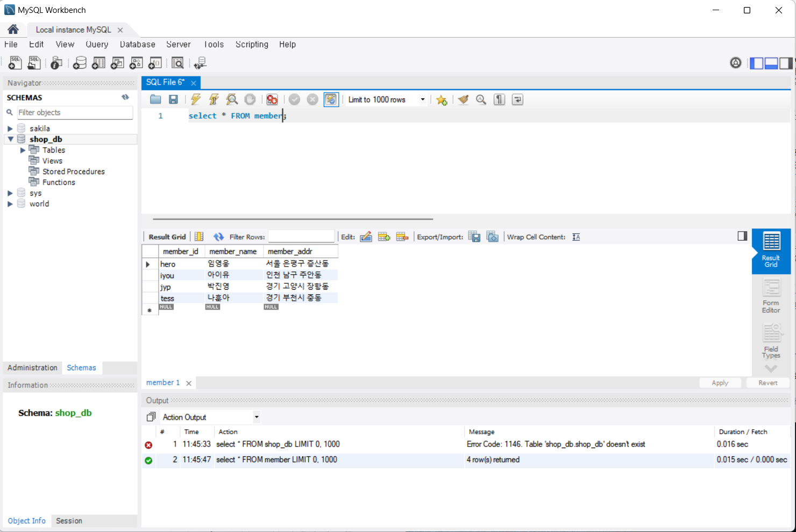The width and height of the screenshot is (796, 532).
Task: Commit the current transaction
Action: tap(294, 99)
